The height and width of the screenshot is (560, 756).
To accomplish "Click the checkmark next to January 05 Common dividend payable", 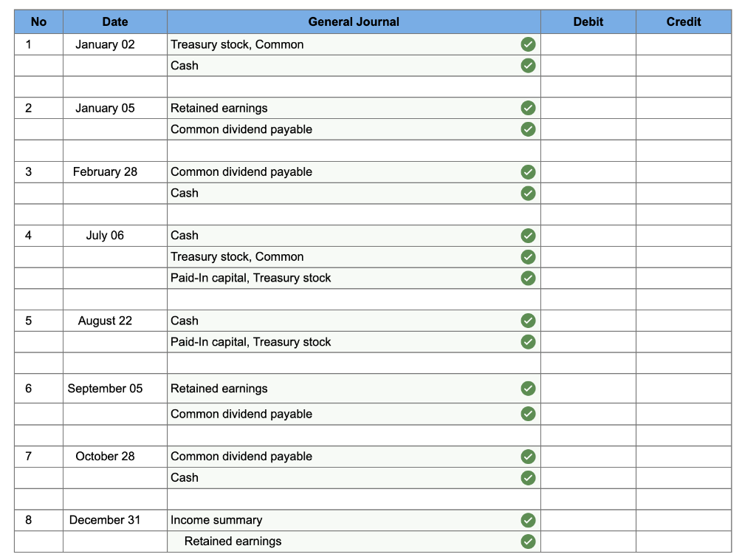I will [x=528, y=129].
